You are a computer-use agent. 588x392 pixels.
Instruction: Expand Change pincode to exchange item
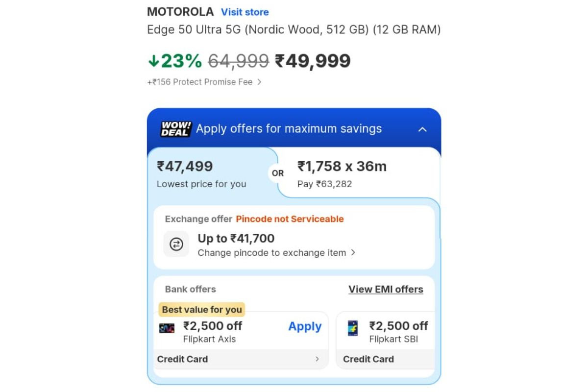(275, 253)
